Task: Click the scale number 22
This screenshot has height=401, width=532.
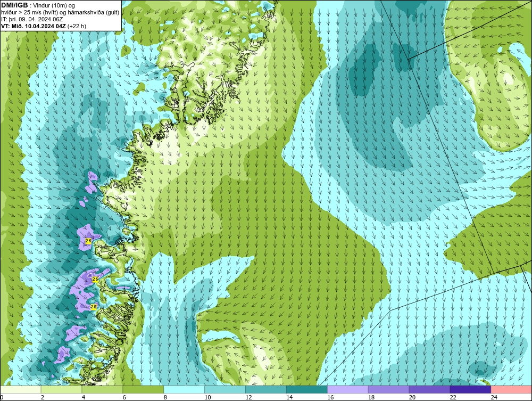Action: click(x=453, y=397)
